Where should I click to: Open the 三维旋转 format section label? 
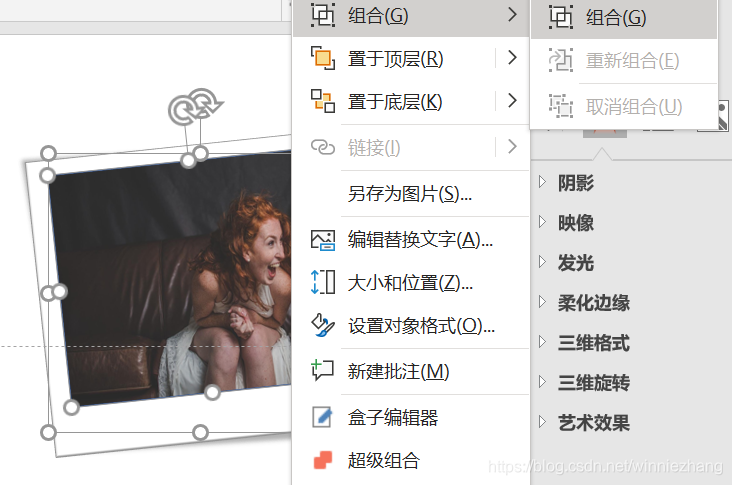[x=594, y=383]
